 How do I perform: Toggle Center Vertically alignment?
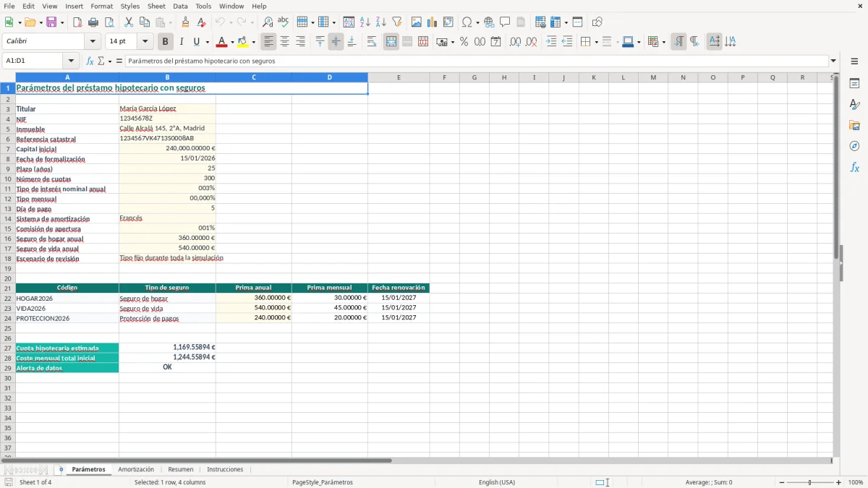click(x=336, y=42)
